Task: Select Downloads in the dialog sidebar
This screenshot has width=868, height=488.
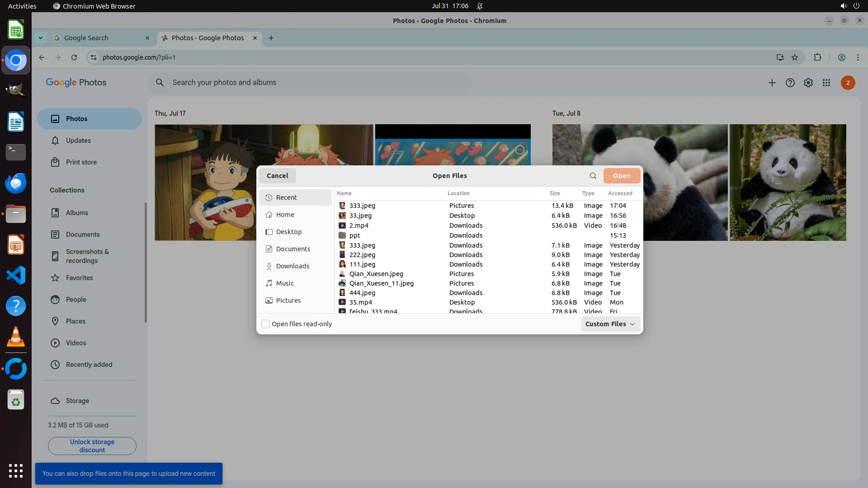Action: pyautogui.click(x=292, y=266)
